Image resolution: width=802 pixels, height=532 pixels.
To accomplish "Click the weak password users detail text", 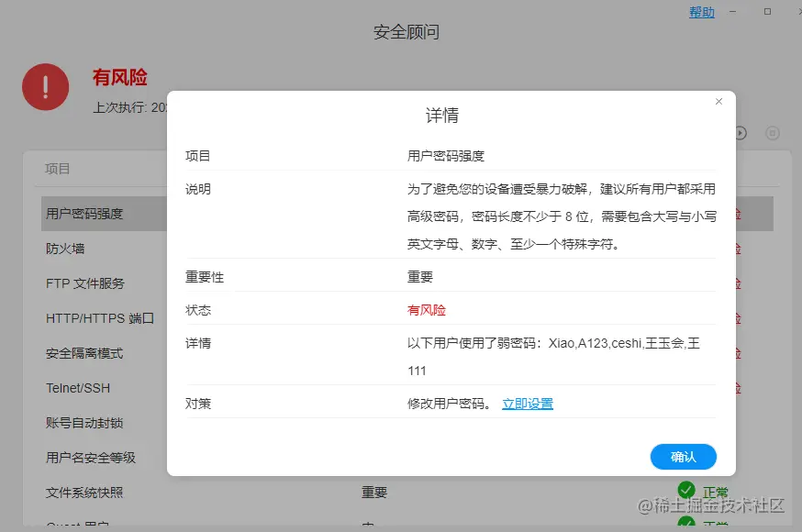I will [553, 357].
